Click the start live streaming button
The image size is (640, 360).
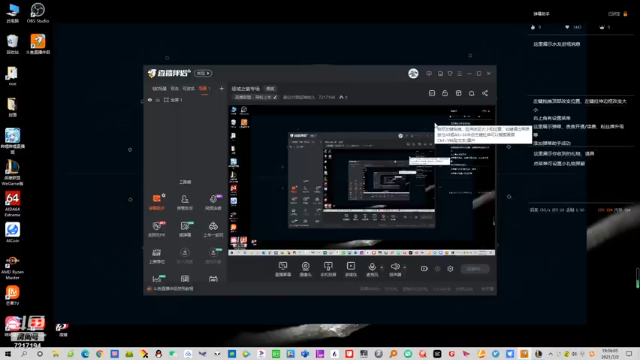tap(475, 269)
